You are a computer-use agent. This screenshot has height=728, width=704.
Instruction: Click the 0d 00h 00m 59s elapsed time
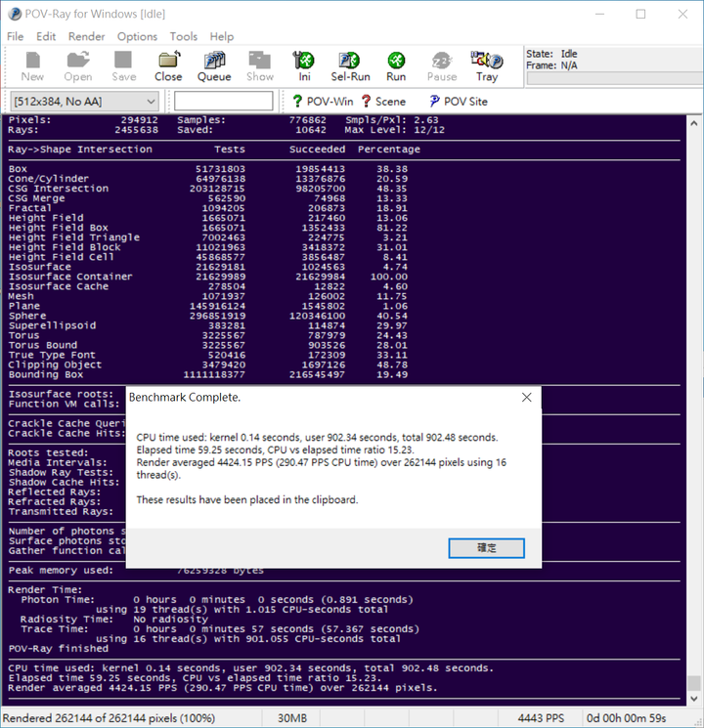[626, 718]
